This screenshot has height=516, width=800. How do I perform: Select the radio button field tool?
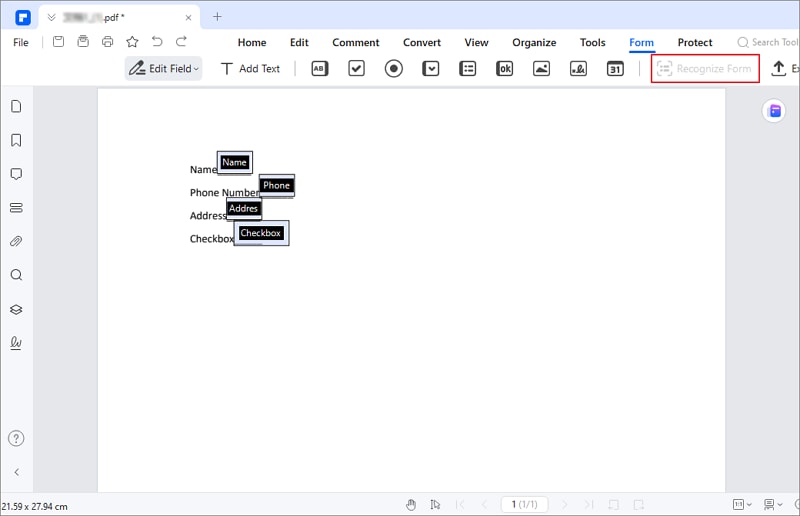[x=393, y=68]
